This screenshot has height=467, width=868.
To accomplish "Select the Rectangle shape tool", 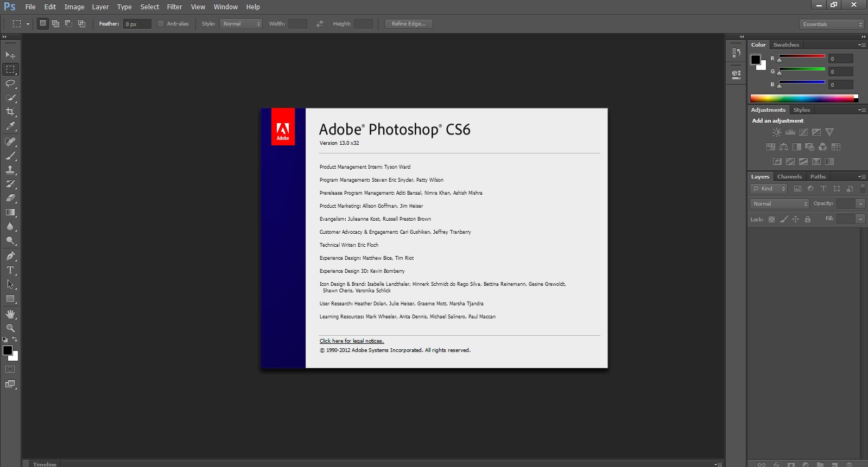I will coord(10,298).
